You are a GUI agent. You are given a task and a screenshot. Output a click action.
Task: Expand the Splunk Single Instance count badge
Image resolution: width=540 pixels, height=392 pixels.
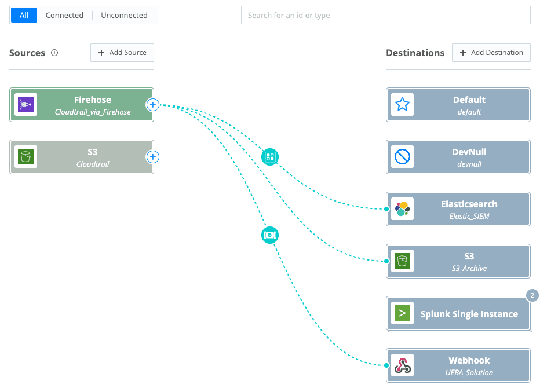532,296
